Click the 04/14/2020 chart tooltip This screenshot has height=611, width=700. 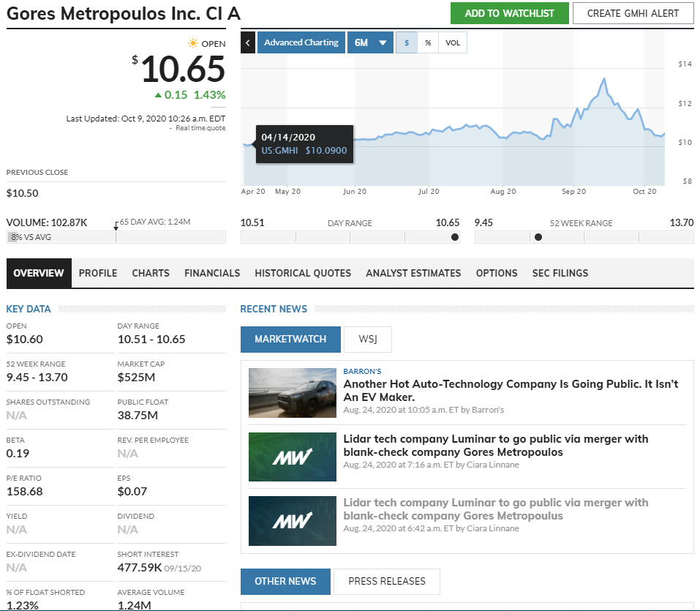point(304,144)
